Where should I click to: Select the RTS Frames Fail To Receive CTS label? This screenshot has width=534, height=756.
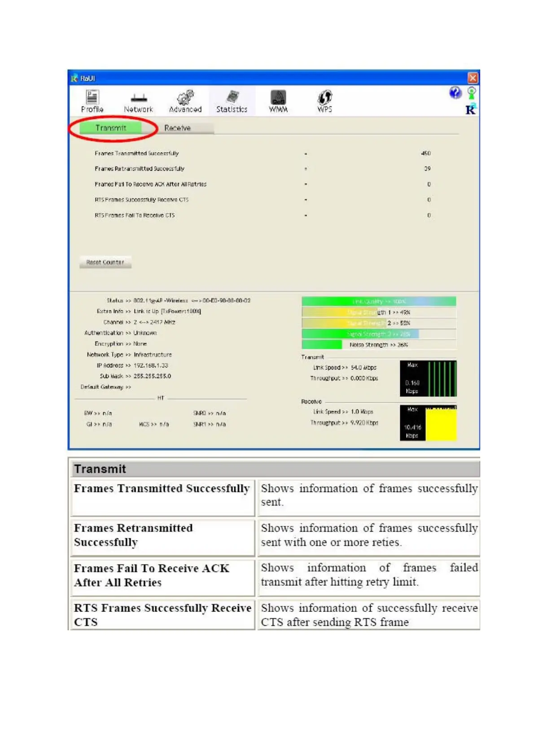(x=135, y=215)
